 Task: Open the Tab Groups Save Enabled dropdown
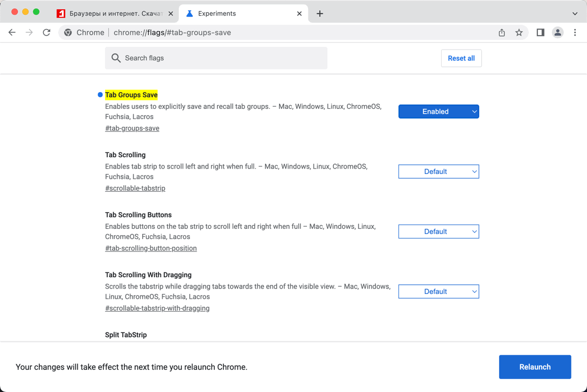438,111
